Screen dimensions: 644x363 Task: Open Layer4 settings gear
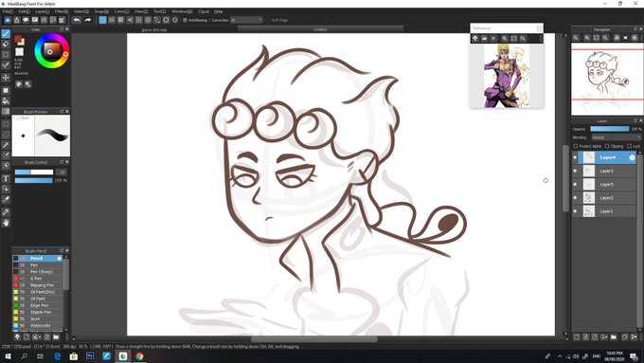click(632, 157)
